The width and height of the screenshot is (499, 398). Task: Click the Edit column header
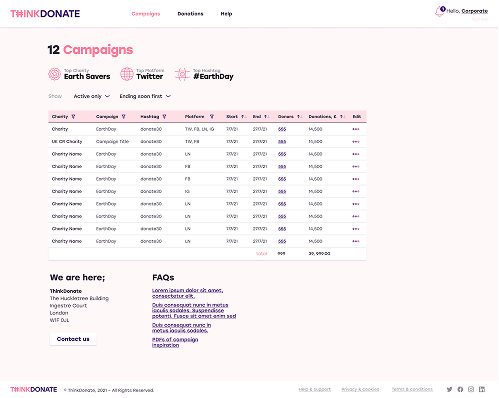coord(357,117)
